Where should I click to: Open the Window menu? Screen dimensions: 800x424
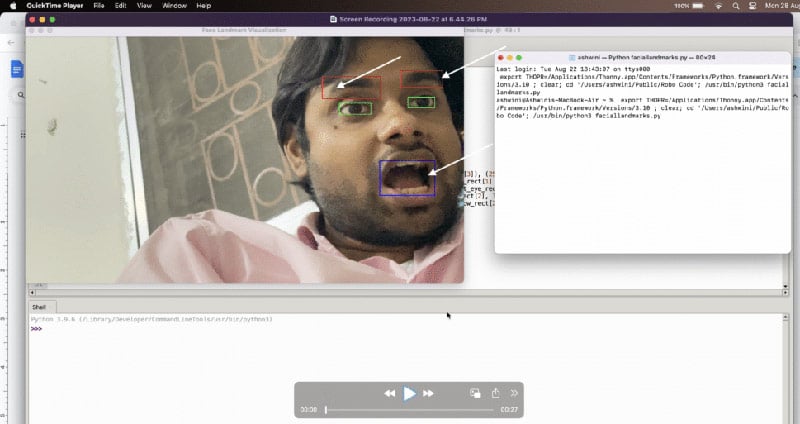[x=174, y=6]
